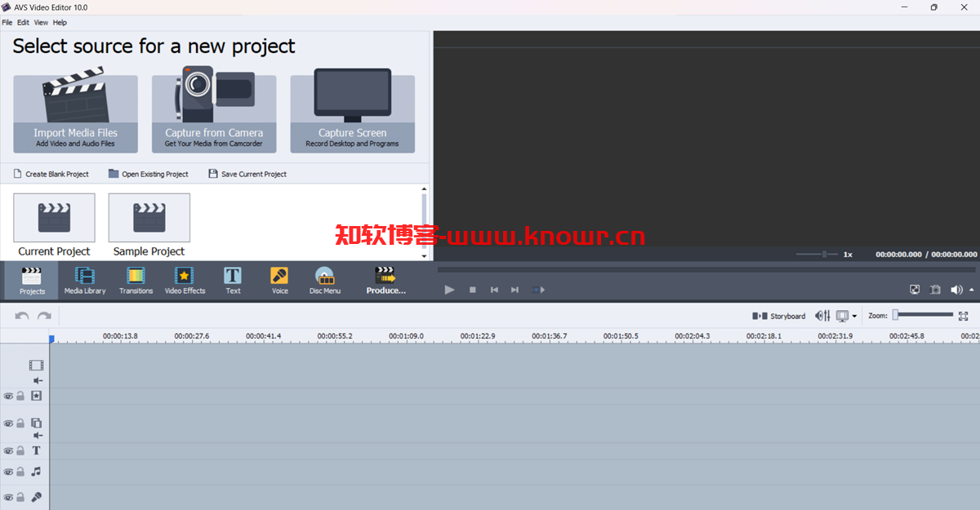
Task: Open the monitor layout dropdown arrow
Action: click(x=855, y=316)
